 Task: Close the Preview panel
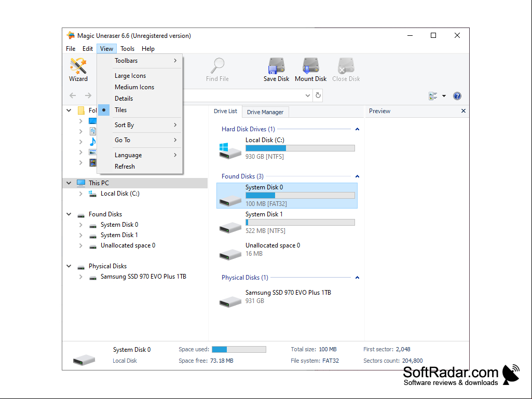tap(463, 111)
